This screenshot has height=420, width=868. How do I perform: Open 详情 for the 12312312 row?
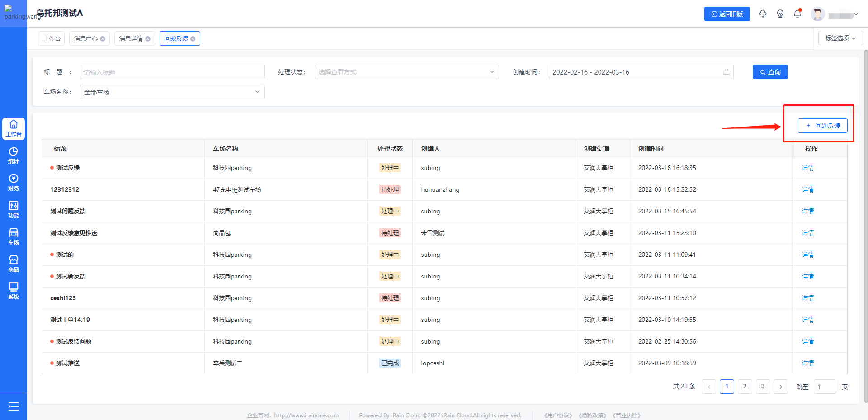[807, 189]
